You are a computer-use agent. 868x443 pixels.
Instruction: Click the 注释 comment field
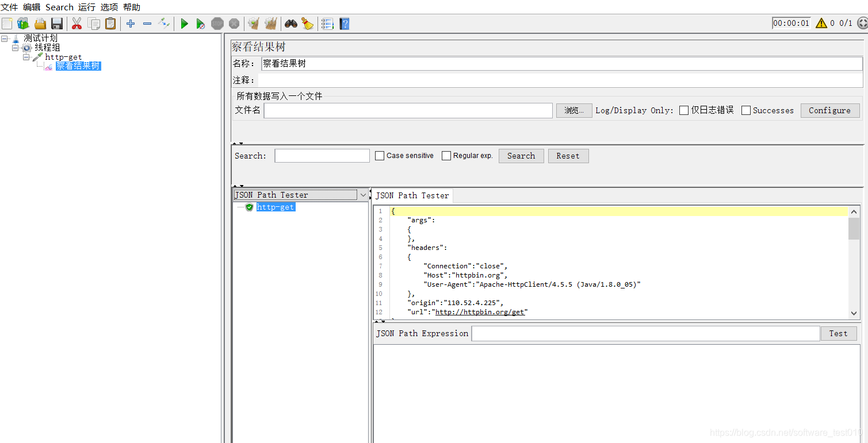(561, 80)
